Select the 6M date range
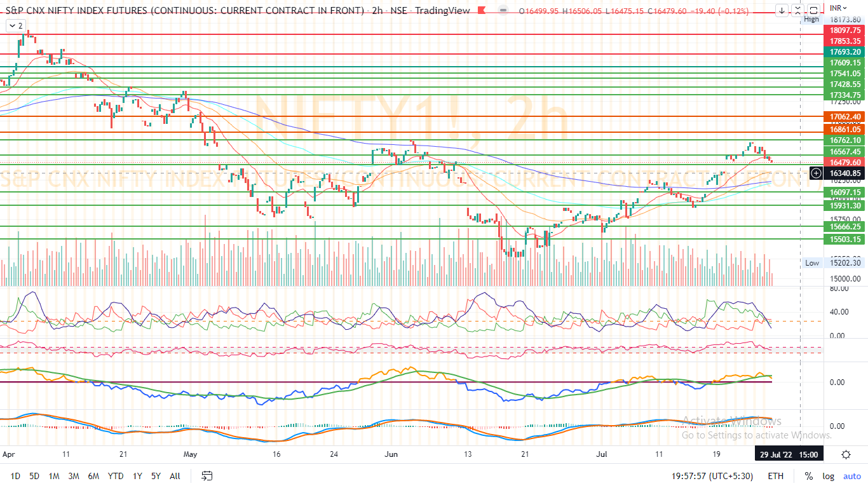 click(x=93, y=476)
